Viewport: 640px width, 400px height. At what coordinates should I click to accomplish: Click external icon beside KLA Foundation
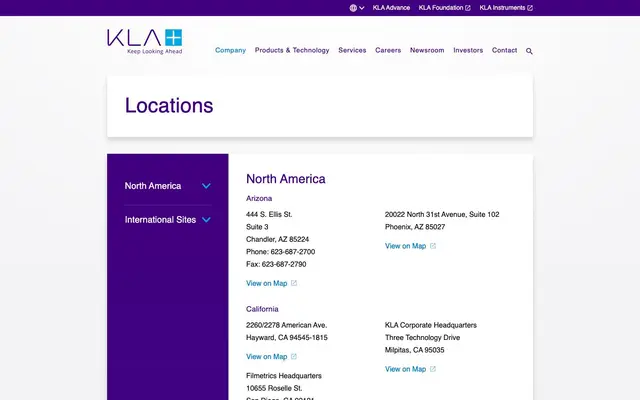click(468, 8)
